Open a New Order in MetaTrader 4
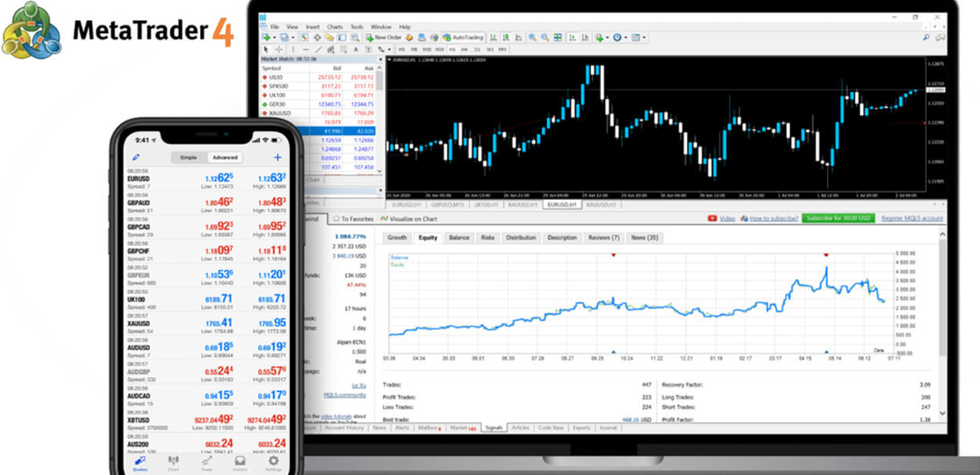The image size is (980, 475). coord(383,37)
